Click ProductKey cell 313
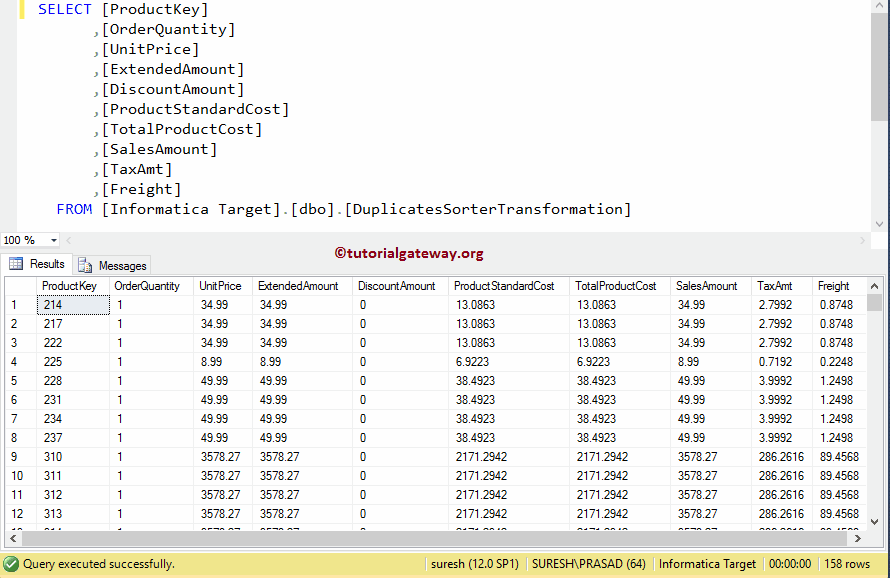The image size is (890, 578). (x=73, y=514)
